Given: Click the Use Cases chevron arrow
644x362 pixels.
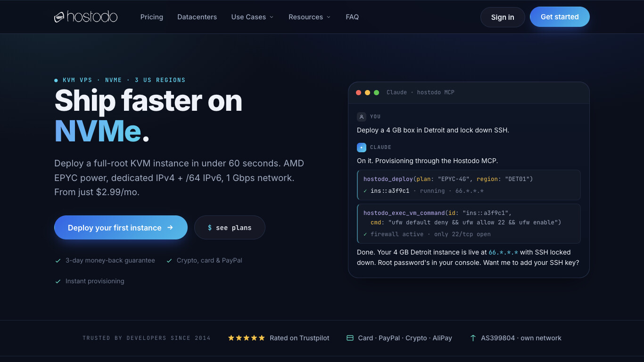Looking at the screenshot, I should pyautogui.click(x=271, y=17).
